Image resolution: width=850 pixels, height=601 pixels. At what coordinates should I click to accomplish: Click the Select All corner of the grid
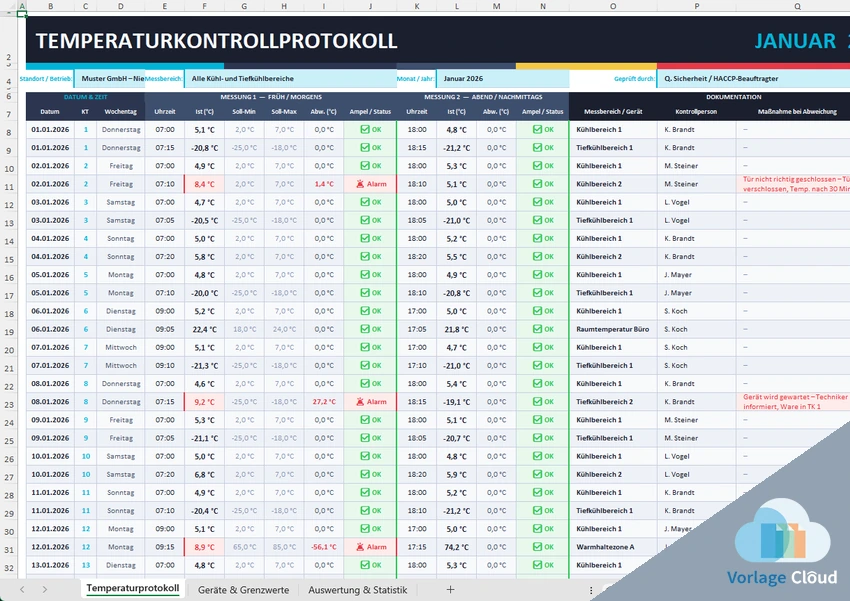pyautogui.click(x=8, y=7)
